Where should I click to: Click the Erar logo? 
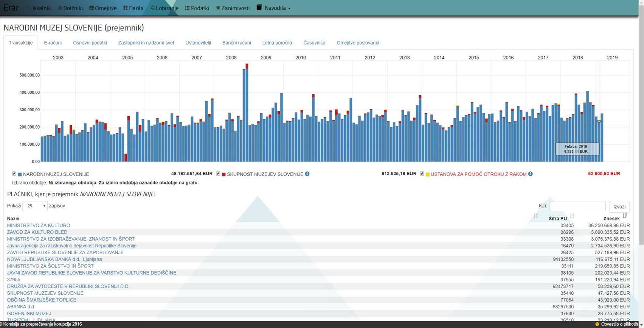click(x=11, y=8)
